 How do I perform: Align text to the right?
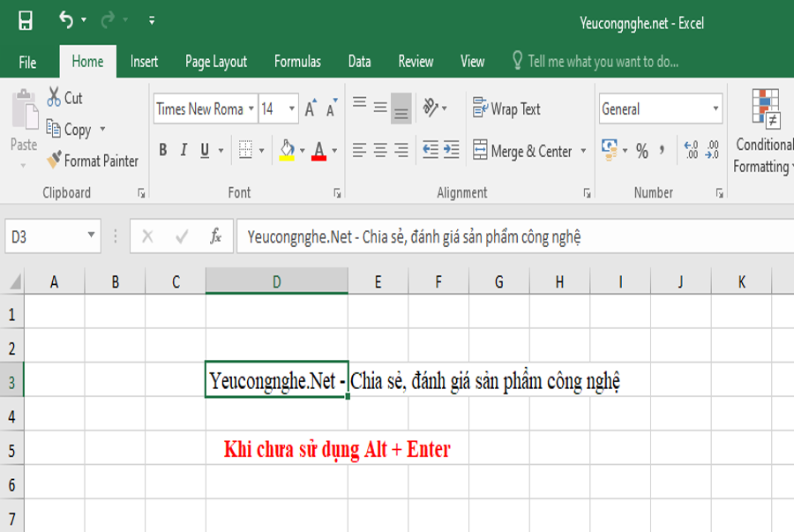click(x=401, y=150)
